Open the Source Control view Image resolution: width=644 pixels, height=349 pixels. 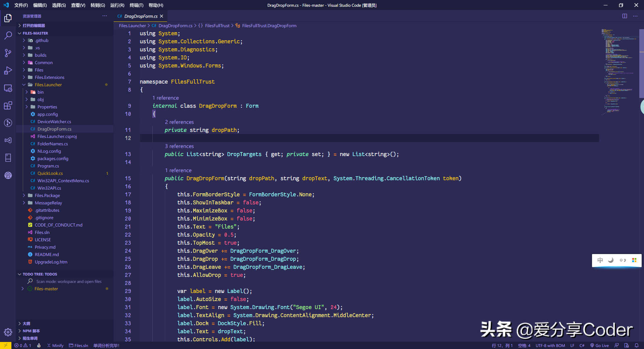8,53
